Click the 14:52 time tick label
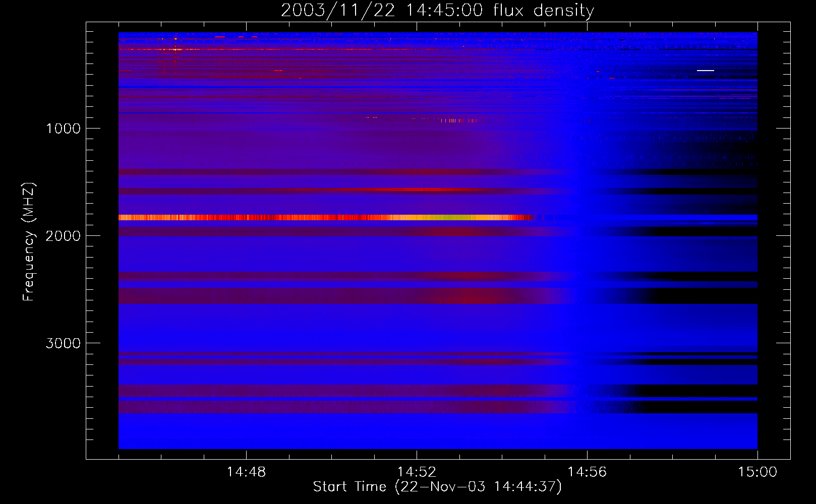Image resolution: width=816 pixels, height=504 pixels. (417, 472)
